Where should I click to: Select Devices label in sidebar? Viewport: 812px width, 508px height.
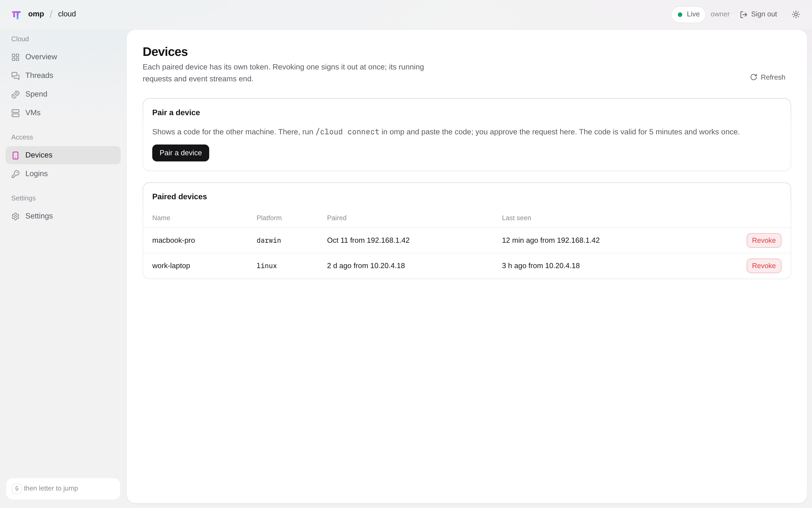tap(39, 155)
